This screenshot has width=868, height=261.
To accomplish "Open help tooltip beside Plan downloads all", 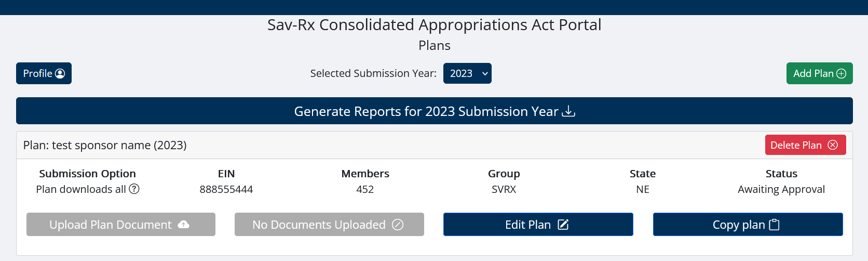I will point(134,189).
